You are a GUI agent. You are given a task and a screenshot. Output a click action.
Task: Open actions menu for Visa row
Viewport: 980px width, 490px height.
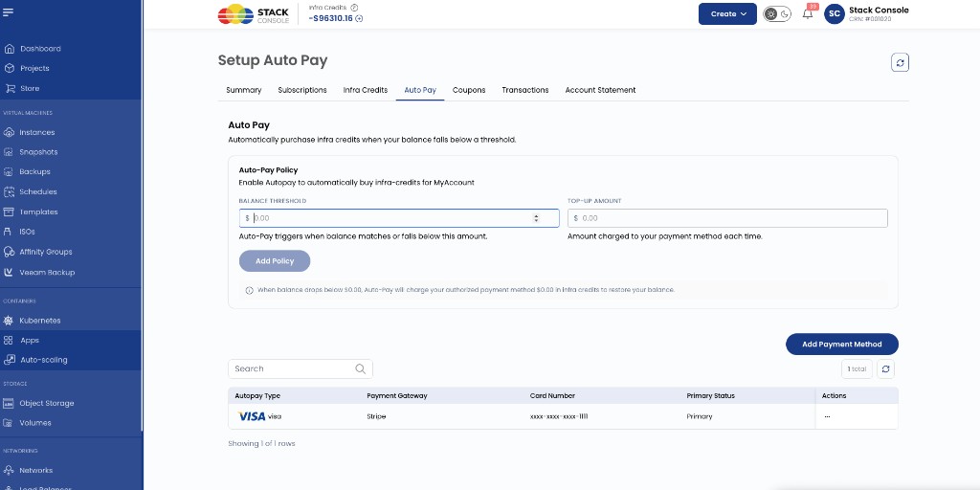pyautogui.click(x=827, y=416)
